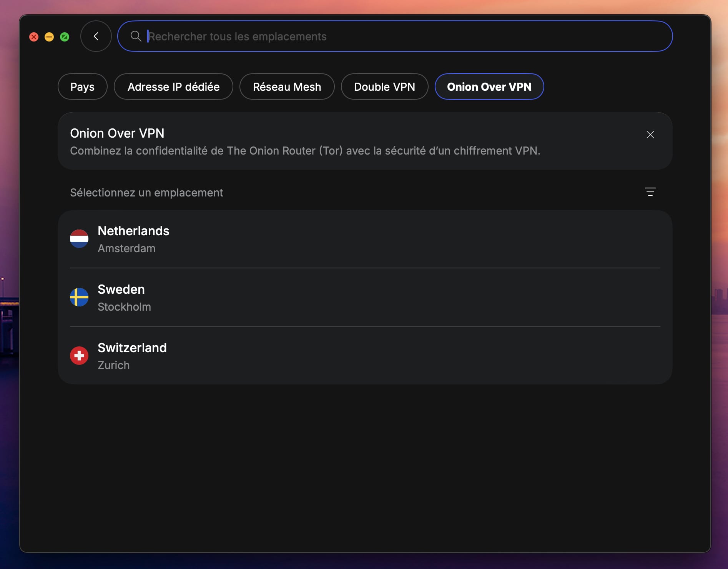This screenshot has height=569, width=728.
Task: Click the Amsterdam city label
Action: coord(126,248)
